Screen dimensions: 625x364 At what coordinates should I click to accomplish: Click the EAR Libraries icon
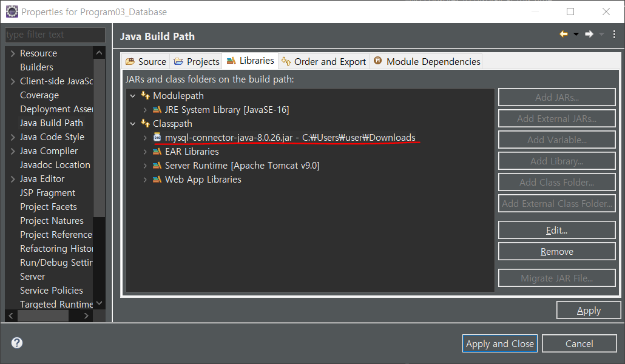tap(157, 152)
